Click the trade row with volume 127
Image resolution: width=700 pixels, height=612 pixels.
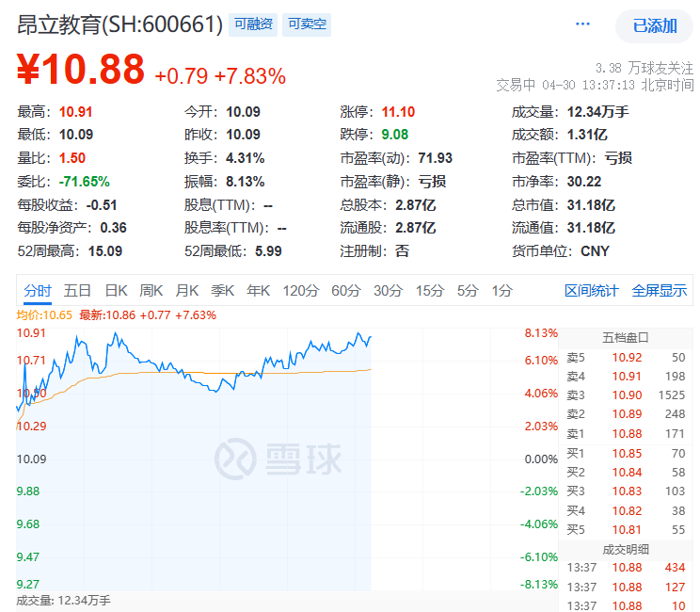click(x=626, y=587)
